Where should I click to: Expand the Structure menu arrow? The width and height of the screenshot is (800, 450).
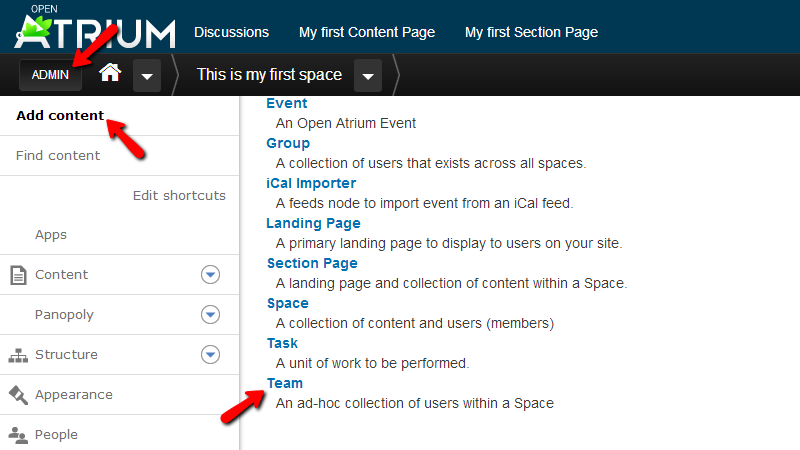pos(210,354)
